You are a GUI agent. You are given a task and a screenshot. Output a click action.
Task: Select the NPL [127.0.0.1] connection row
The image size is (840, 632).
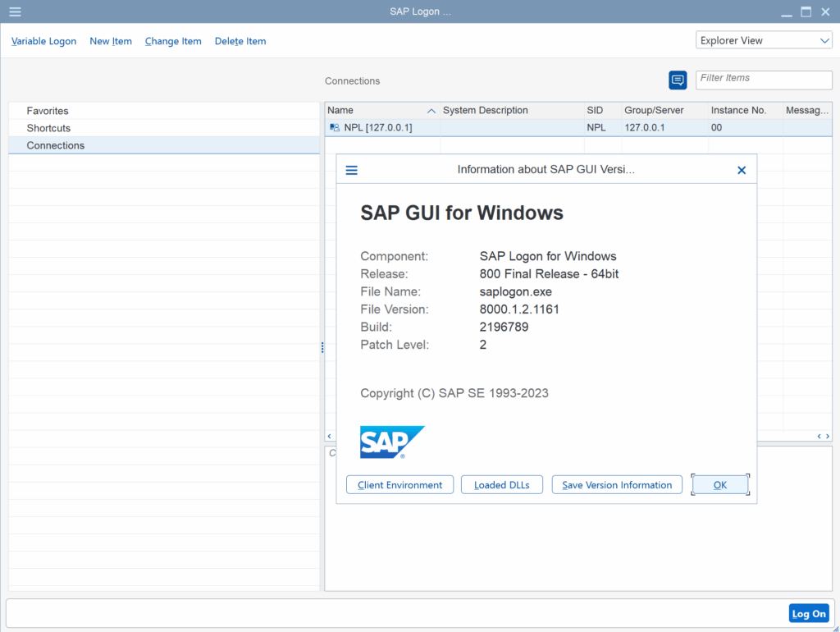click(x=578, y=127)
